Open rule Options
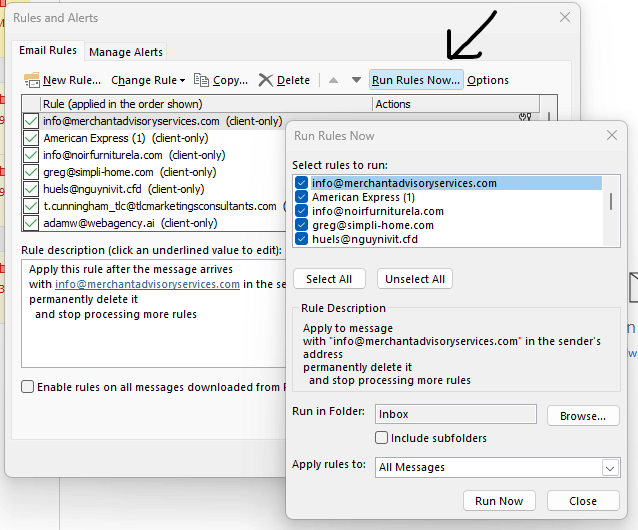Screen dimensions: 638x530 487,80
